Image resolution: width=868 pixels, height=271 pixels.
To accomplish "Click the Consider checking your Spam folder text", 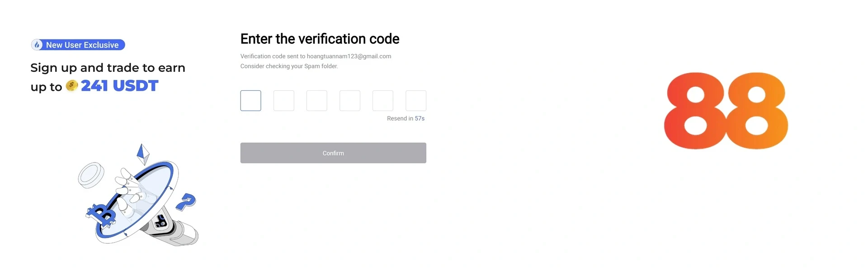I will [289, 66].
